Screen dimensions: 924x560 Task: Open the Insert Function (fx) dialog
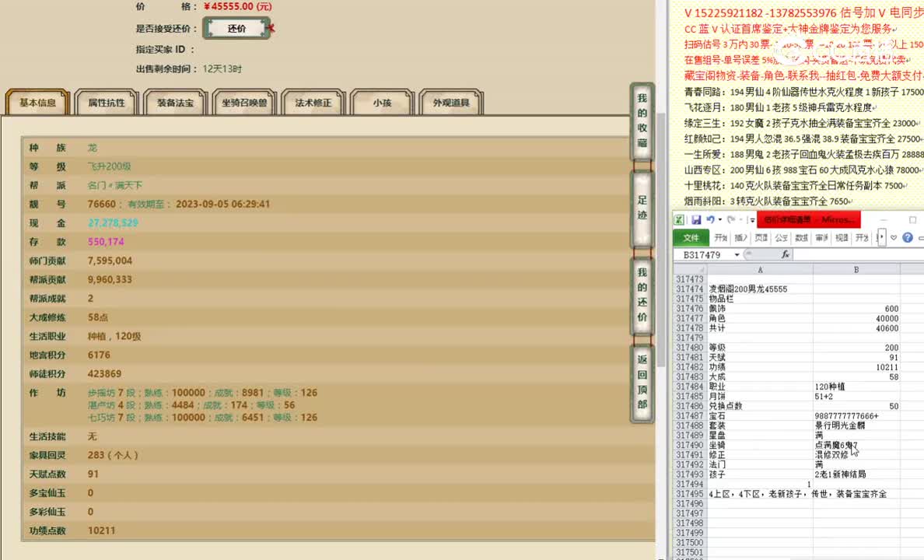pos(786,254)
